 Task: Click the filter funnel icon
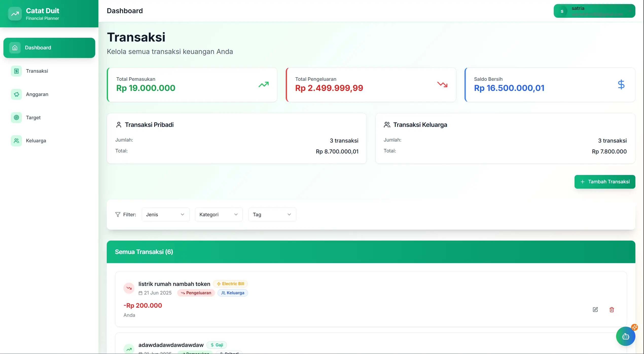click(118, 214)
